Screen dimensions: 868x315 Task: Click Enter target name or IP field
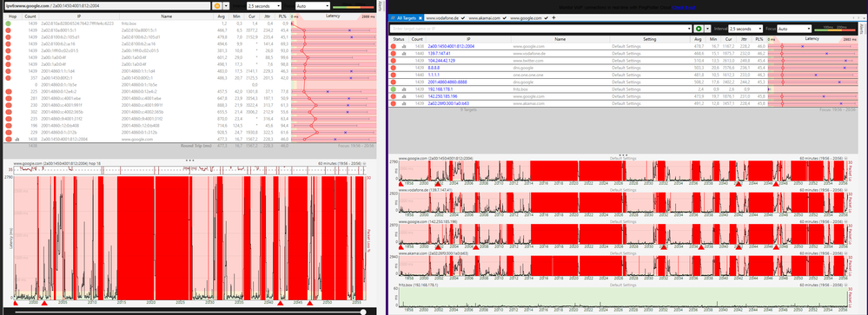click(x=539, y=28)
